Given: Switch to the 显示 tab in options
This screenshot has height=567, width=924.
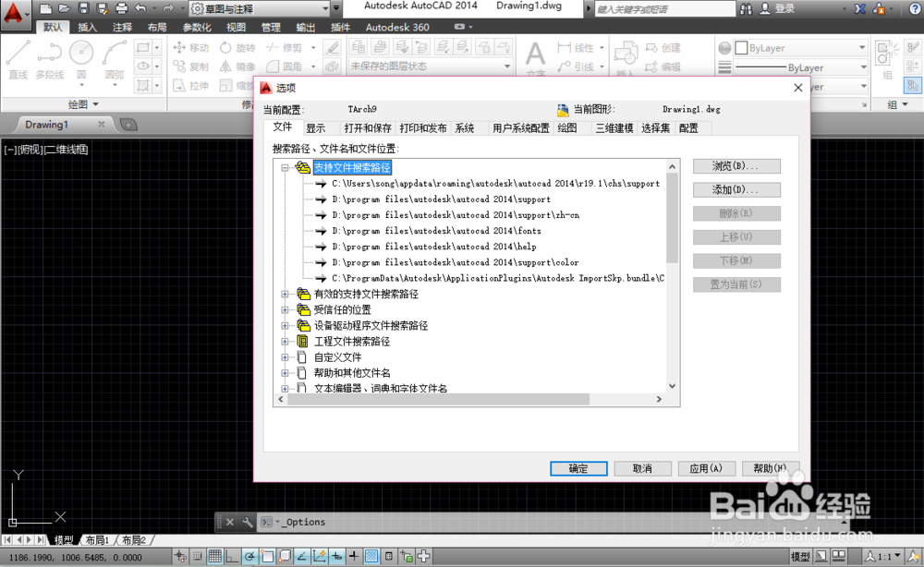Looking at the screenshot, I should (315, 128).
